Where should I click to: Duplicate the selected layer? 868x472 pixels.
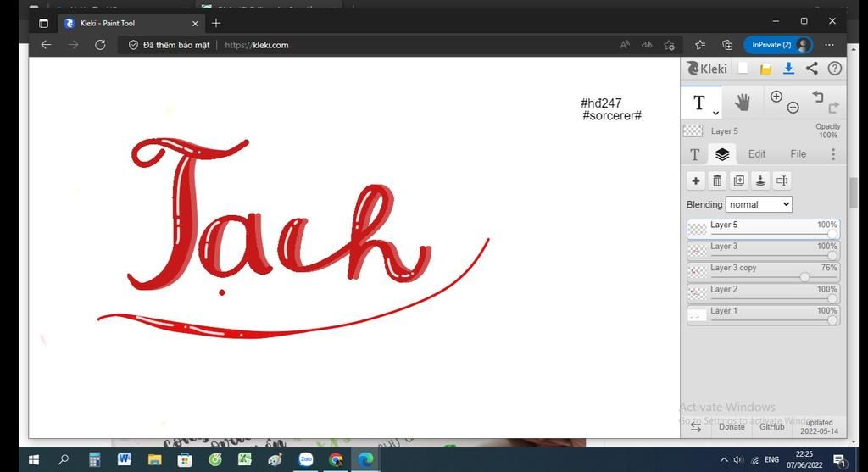click(x=738, y=180)
